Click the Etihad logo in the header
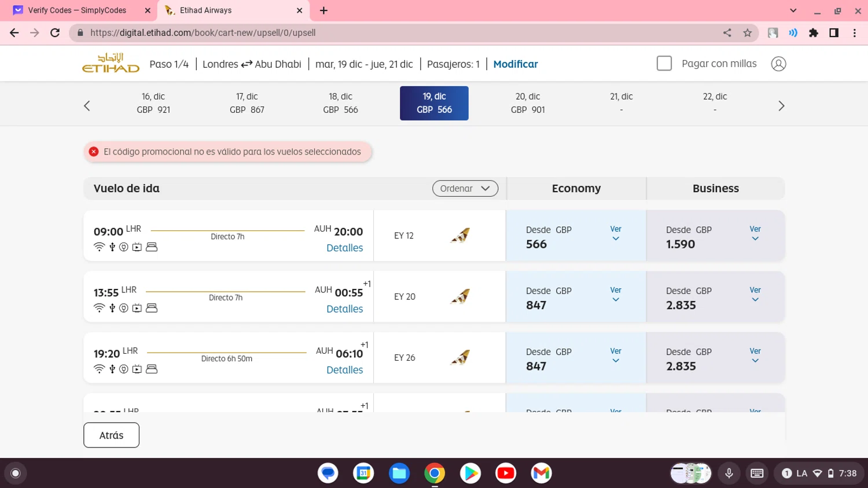This screenshot has height=488, width=868. 111,63
